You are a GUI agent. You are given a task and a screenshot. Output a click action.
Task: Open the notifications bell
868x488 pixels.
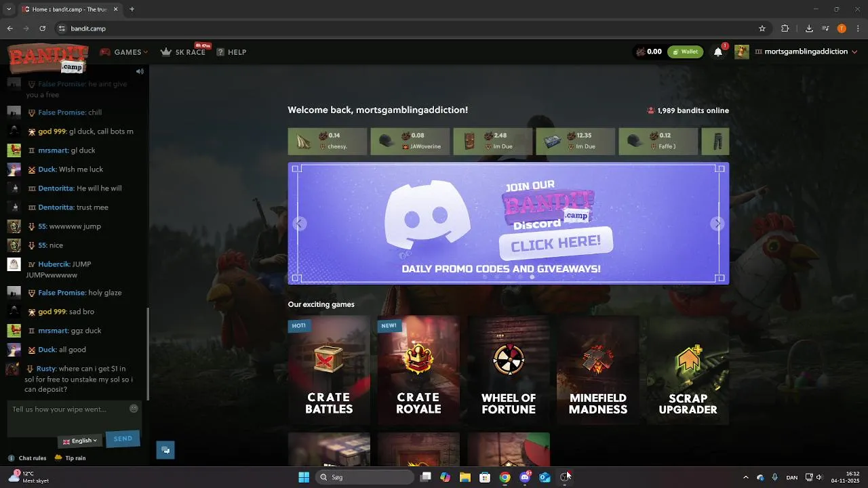(x=718, y=52)
